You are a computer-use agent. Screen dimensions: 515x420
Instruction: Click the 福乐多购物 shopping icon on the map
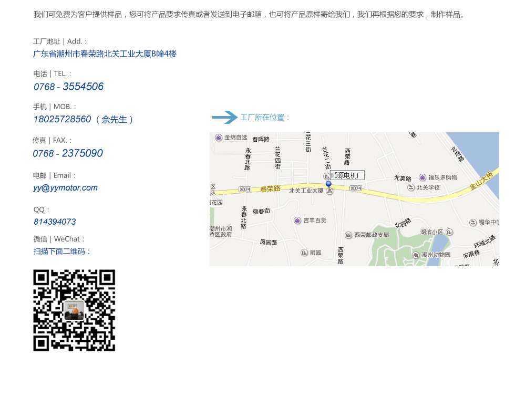click(x=423, y=177)
